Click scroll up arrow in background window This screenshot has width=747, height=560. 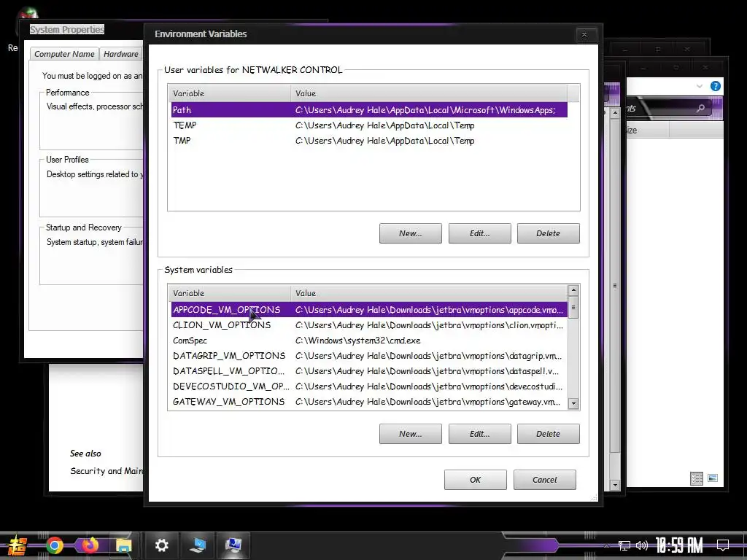pyautogui.click(x=615, y=113)
